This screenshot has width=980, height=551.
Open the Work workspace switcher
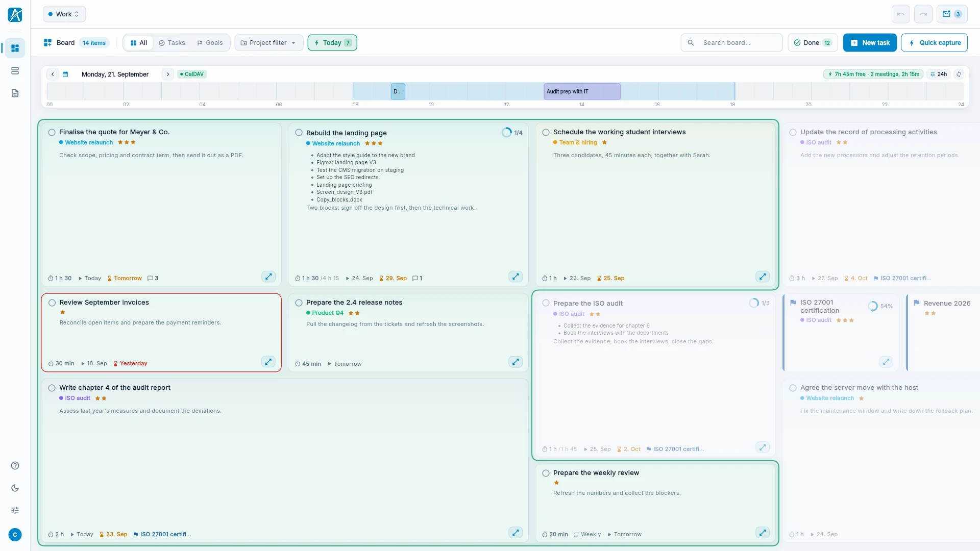click(64, 14)
